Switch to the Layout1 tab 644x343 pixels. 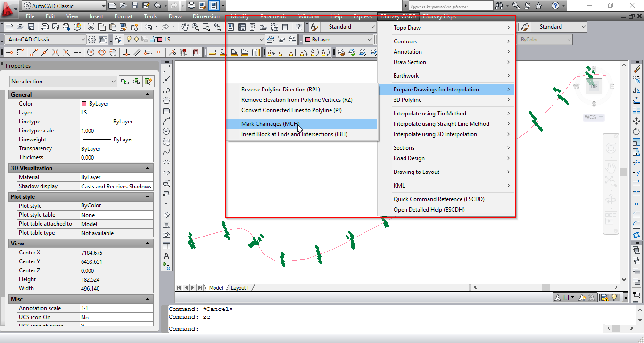240,288
